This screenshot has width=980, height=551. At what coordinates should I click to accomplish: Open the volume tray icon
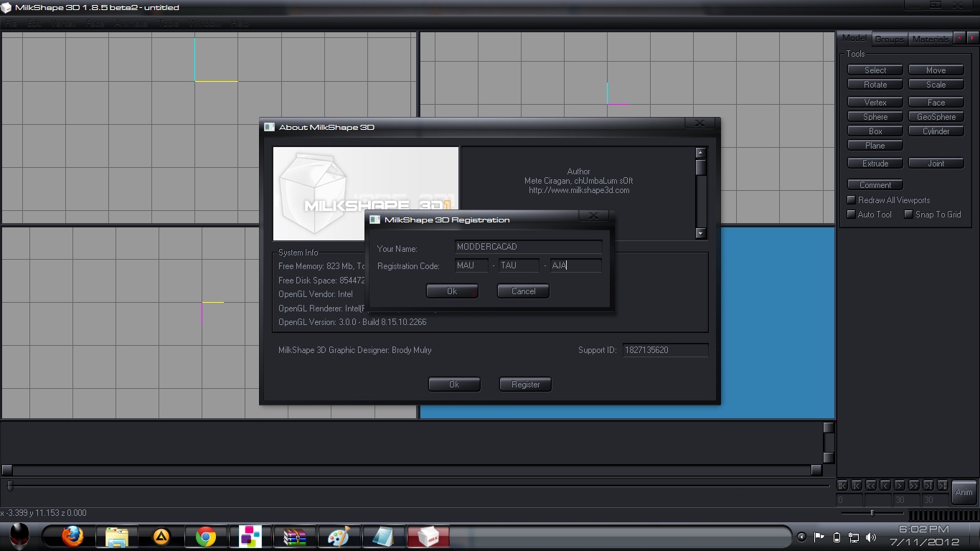pos(871,537)
